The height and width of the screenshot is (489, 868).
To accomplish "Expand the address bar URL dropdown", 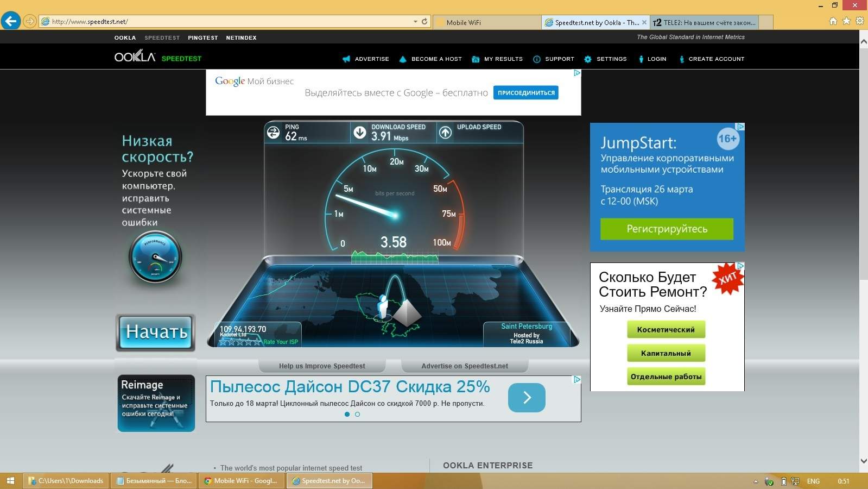I will tap(415, 22).
